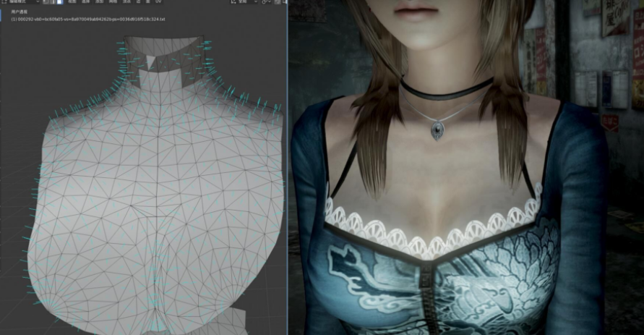Image resolution: width=644 pixels, height=335 pixels.
Task: Switch to edge select mode
Action: coord(53,1)
